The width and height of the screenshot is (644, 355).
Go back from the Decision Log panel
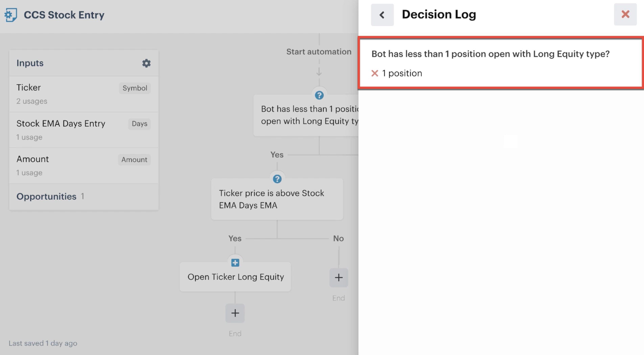tap(382, 15)
